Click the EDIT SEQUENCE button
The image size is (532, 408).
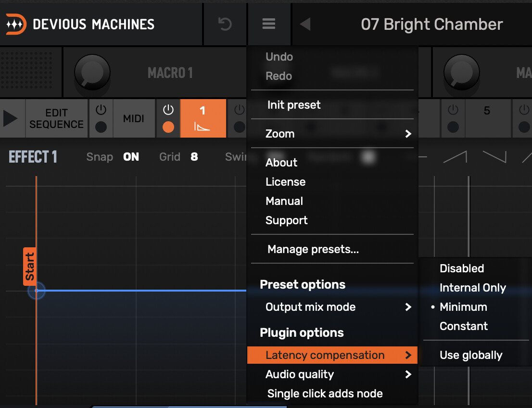coord(56,118)
